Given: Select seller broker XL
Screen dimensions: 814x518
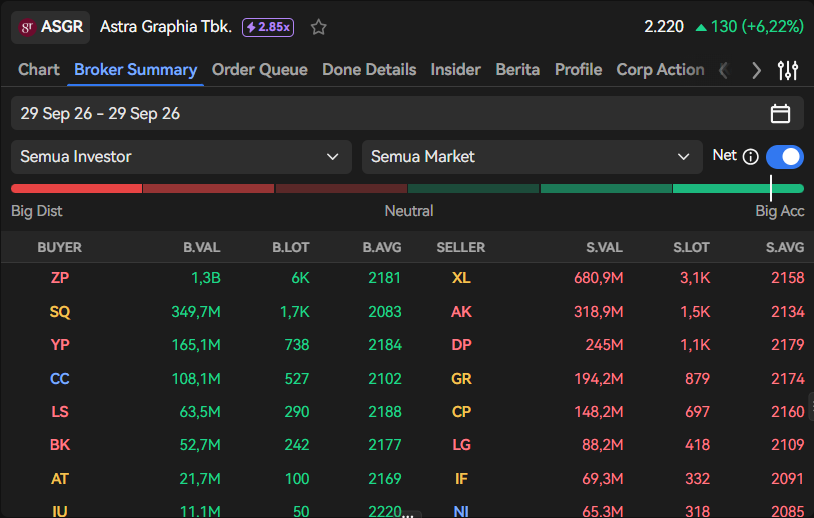Looking at the screenshot, I should pyautogui.click(x=461, y=278).
